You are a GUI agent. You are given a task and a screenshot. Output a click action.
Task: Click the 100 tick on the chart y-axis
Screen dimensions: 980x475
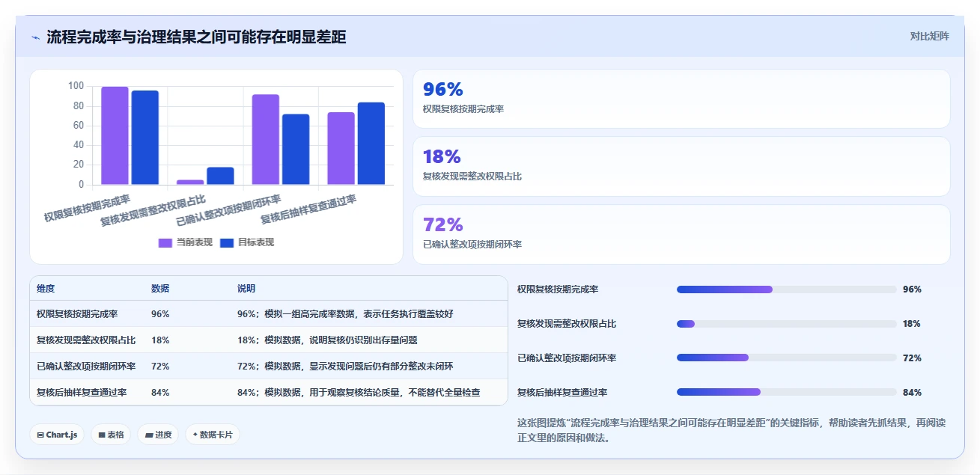pos(76,86)
